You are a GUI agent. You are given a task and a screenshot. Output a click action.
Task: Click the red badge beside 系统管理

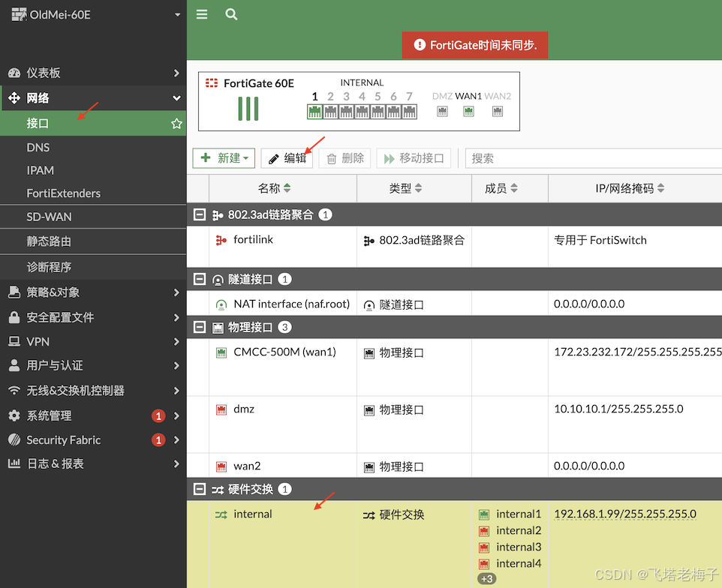coord(158,416)
